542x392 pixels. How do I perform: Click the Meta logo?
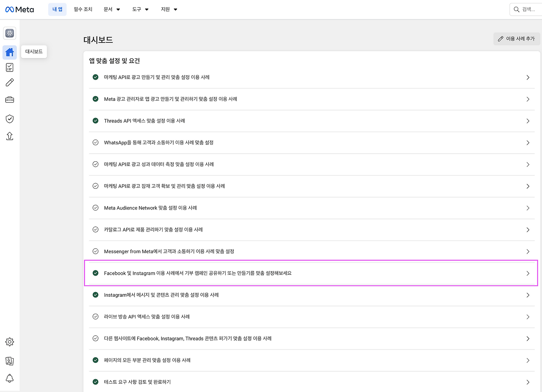[x=19, y=9]
